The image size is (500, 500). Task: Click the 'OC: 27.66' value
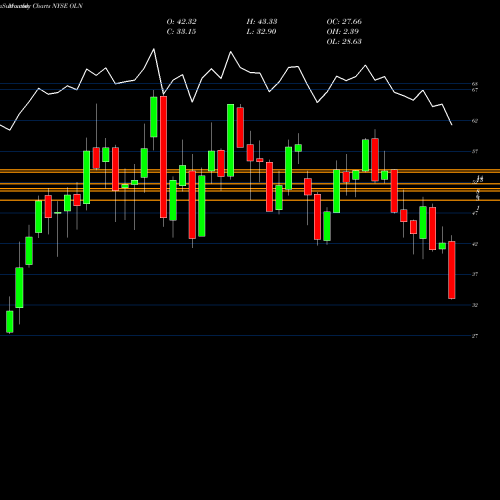pyautogui.click(x=344, y=22)
